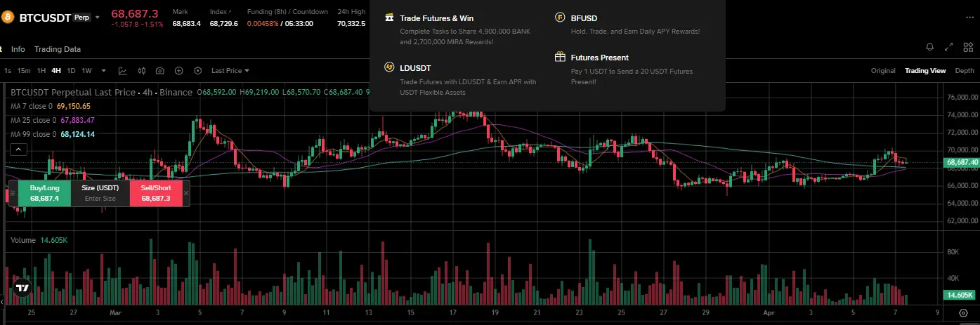The image size is (980, 325).
Task: Click the Funding (8h) / Countdown label
Action: 287,11
